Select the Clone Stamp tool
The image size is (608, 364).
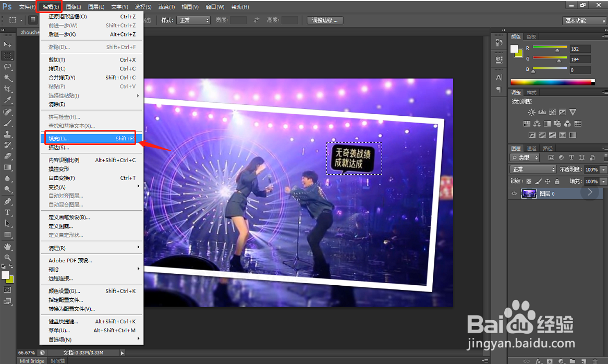click(7, 134)
